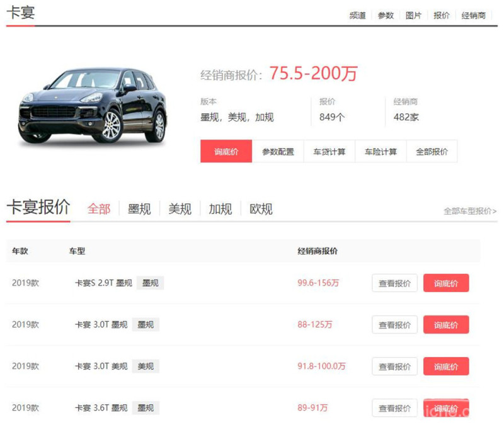504x425 pixels.
Task: Click the Cayenne car thumbnail image
Action: [x=93, y=105]
